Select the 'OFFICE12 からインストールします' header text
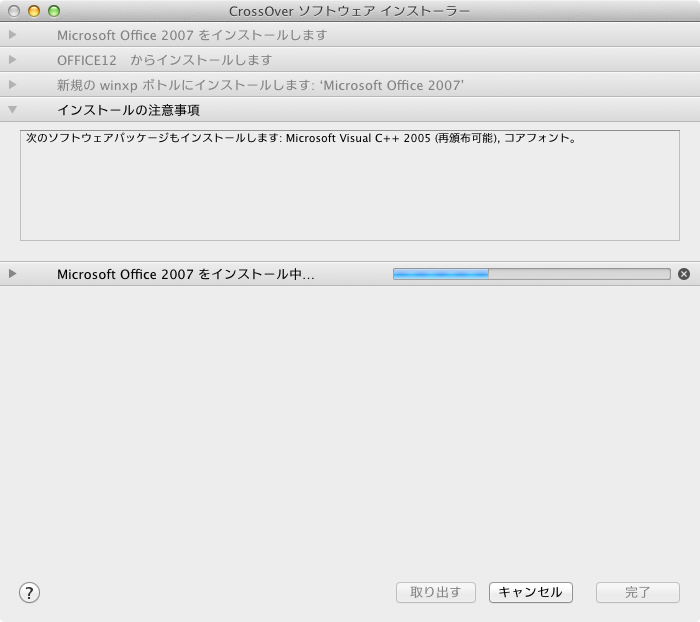The image size is (700, 622). tap(164, 60)
